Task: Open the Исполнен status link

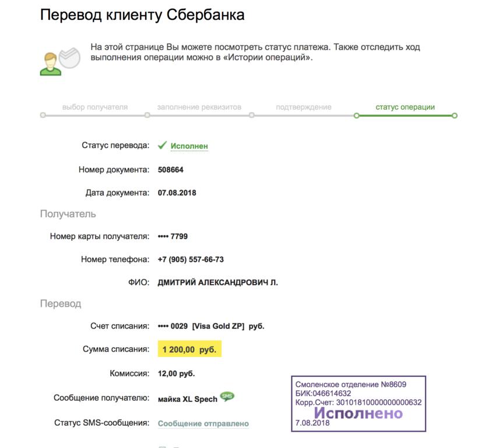Action: [189, 146]
